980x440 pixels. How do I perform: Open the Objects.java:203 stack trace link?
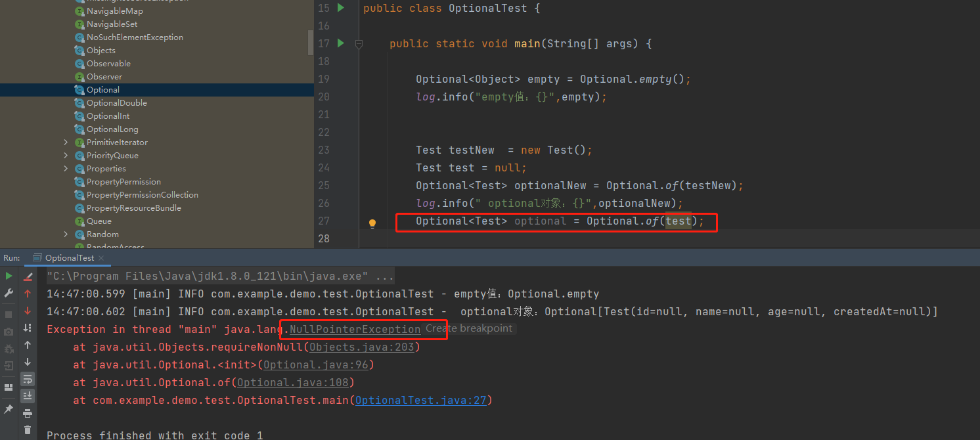(362, 347)
